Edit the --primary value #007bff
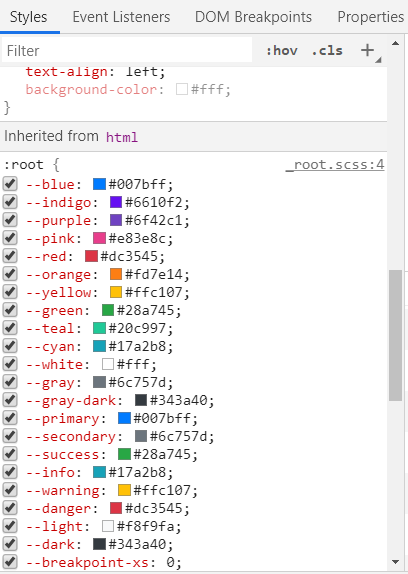408x574 pixels. click(162, 418)
